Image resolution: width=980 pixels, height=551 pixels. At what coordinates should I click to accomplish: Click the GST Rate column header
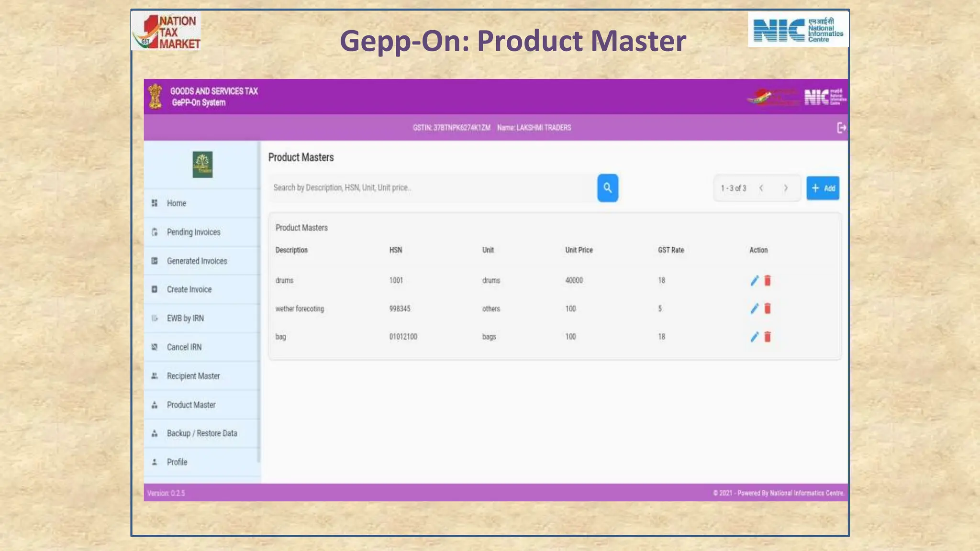pyautogui.click(x=671, y=250)
